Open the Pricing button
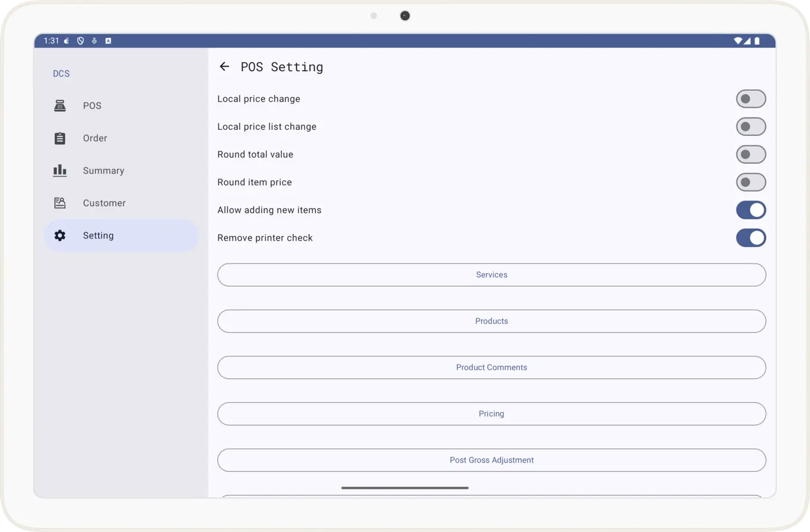Screen dimensions: 810x532 coord(491,414)
